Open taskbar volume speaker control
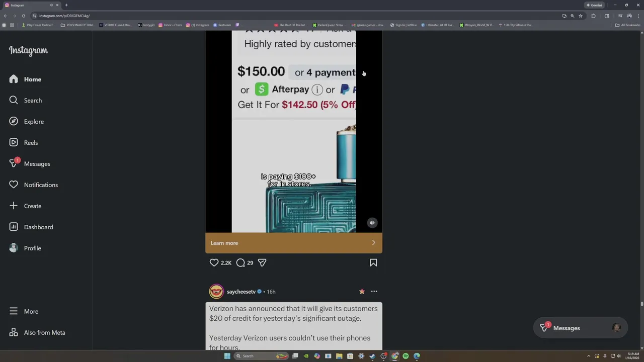Viewport: 644px width, 362px height. [619, 356]
